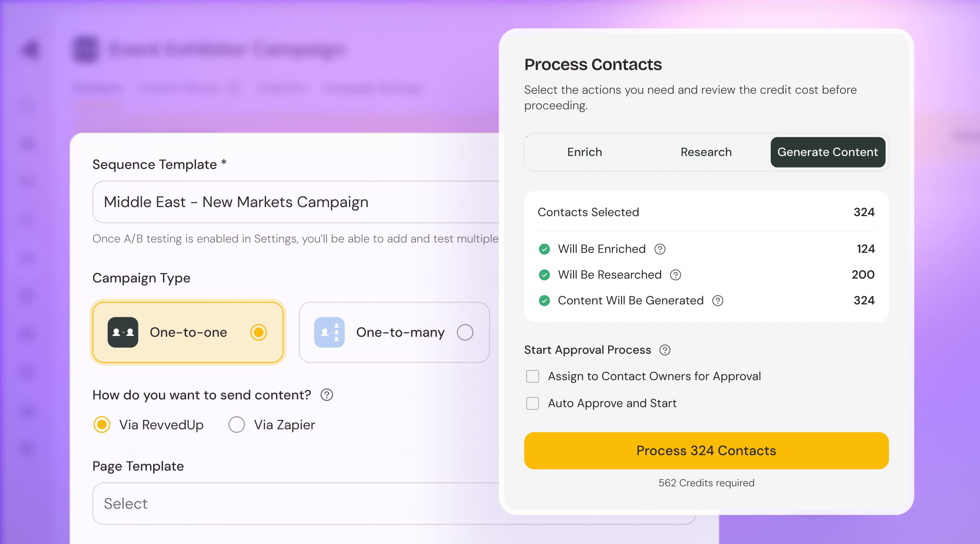The width and height of the screenshot is (980, 544).
Task: Click help icon beside the send content question
Action: [x=326, y=395]
